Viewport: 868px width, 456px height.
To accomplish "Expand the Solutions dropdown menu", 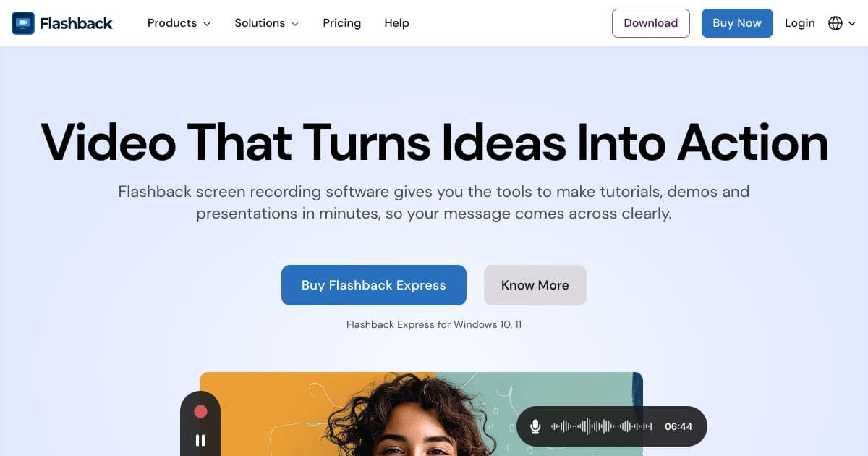I will (266, 23).
